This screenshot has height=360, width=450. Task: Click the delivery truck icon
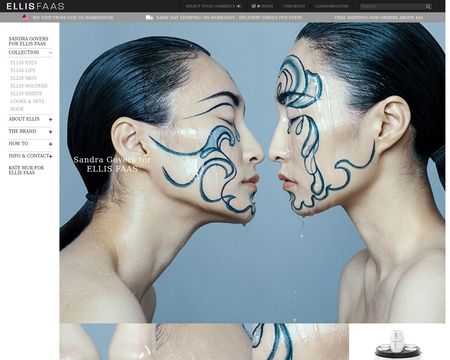(149, 18)
